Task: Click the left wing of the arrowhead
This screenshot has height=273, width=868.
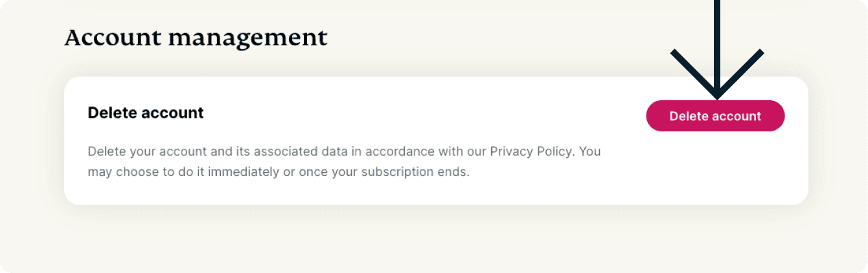Action: 693,72
